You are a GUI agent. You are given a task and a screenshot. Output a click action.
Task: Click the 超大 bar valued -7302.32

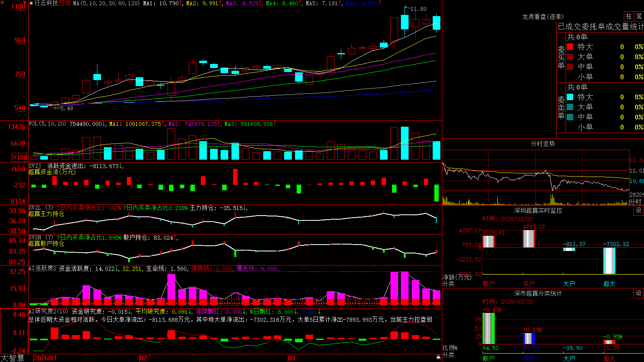pos(609,261)
